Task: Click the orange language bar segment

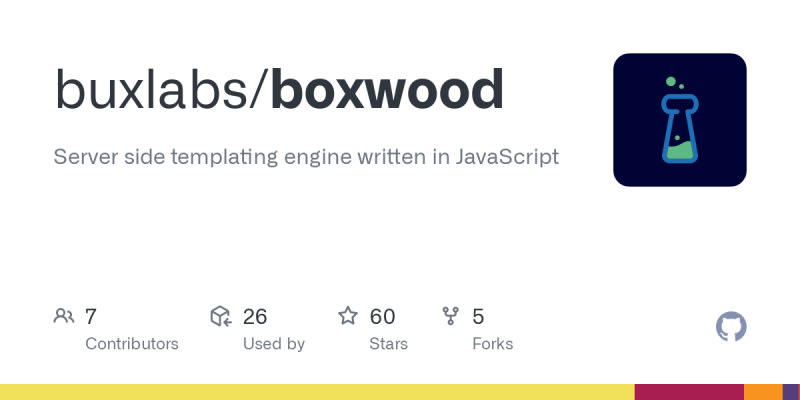Action: click(x=763, y=392)
